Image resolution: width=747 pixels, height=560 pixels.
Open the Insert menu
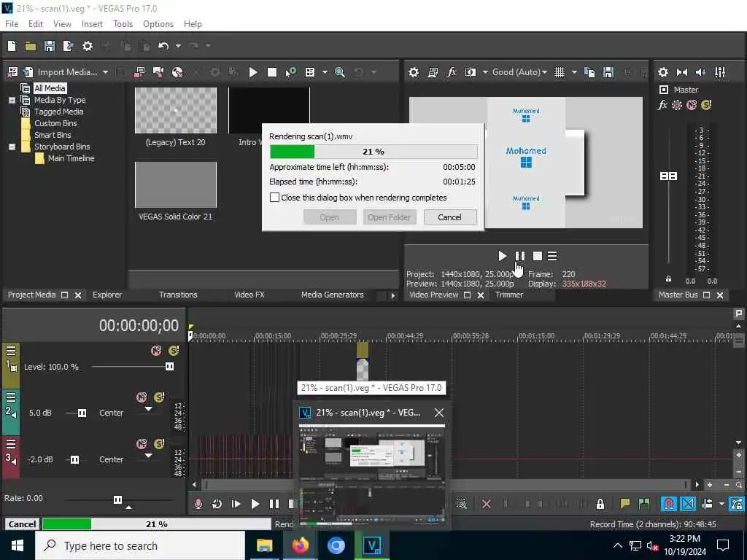click(x=92, y=24)
